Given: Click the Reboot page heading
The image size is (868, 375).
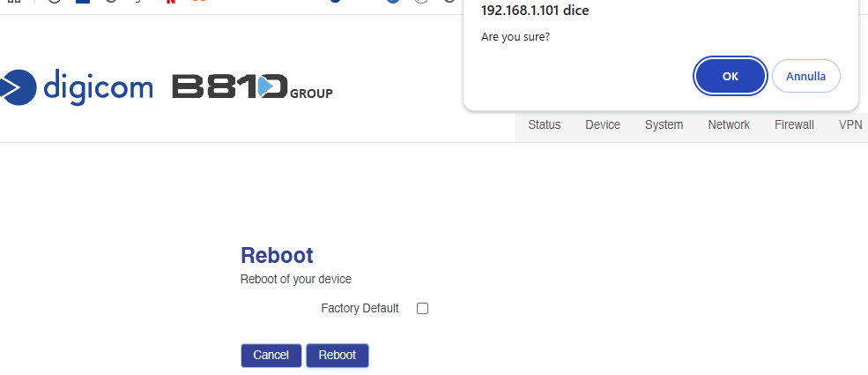Looking at the screenshot, I should pos(277,256).
